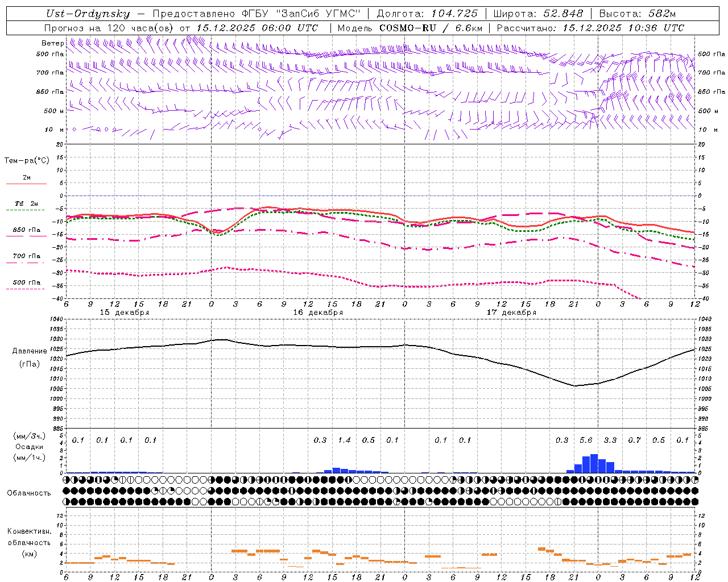Click the 'Прогноз на 120 часа(ов)' text

[110, 28]
